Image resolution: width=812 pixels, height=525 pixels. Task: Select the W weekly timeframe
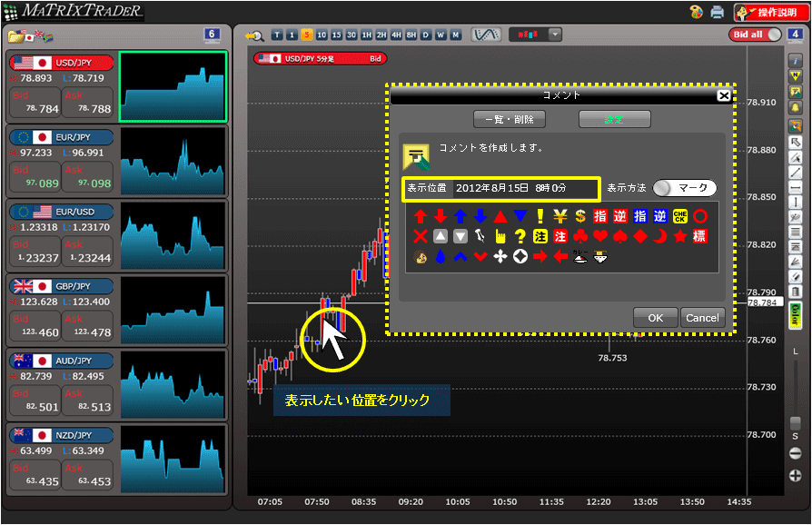(x=441, y=35)
